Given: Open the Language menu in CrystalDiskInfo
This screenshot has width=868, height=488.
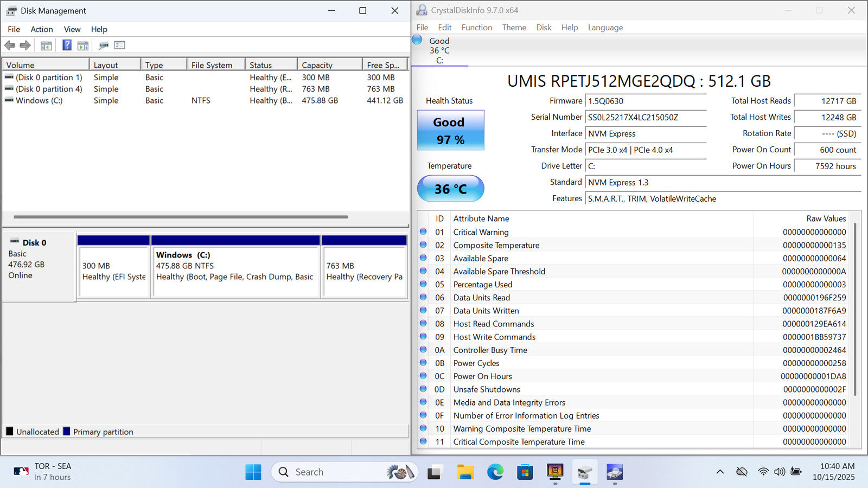Looking at the screenshot, I should coord(605,28).
